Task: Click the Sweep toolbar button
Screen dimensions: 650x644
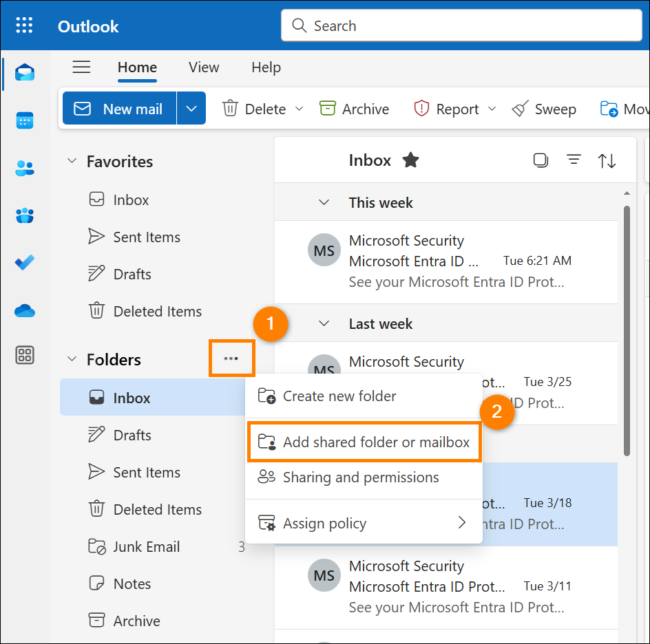Action: (x=544, y=109)
